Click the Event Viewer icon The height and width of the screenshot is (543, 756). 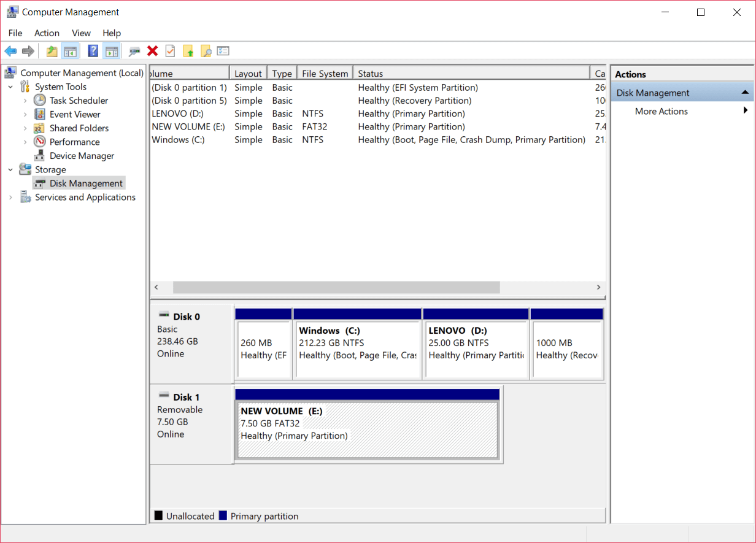pos(39,114)
